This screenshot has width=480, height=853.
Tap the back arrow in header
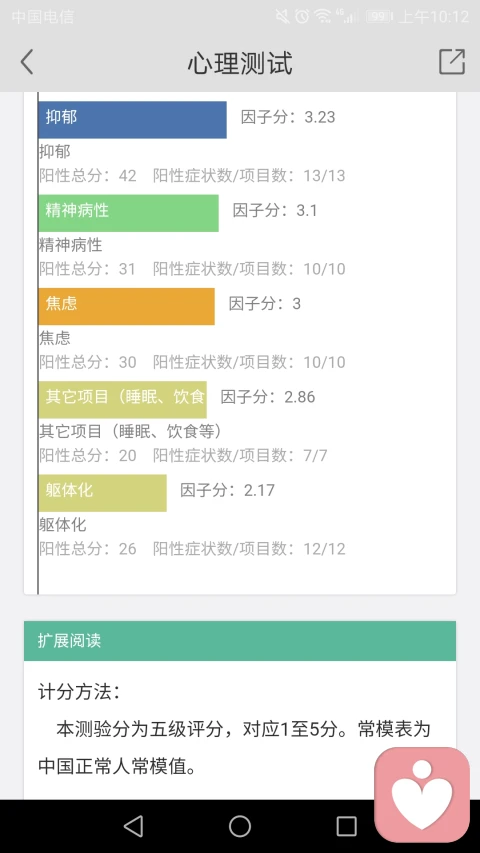point(27,61)
